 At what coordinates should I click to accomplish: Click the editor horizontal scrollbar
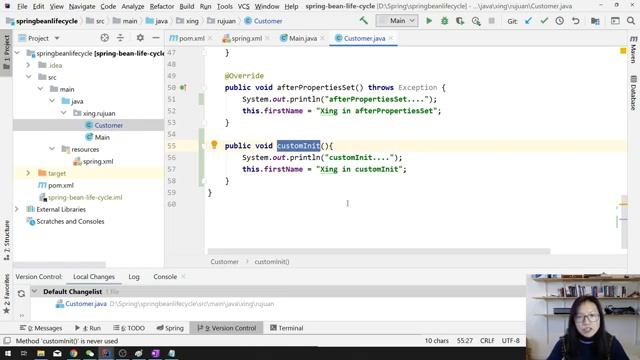tap(379, 251)
